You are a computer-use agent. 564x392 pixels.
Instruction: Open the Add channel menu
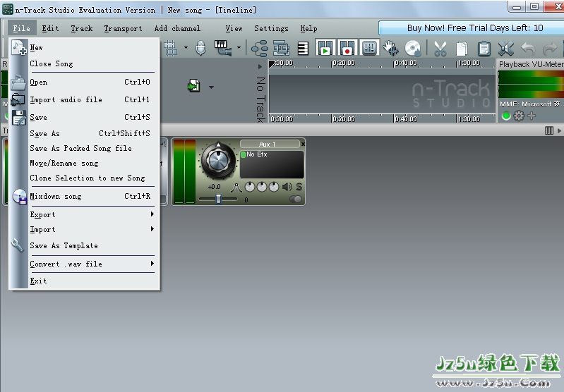point(177,28)
